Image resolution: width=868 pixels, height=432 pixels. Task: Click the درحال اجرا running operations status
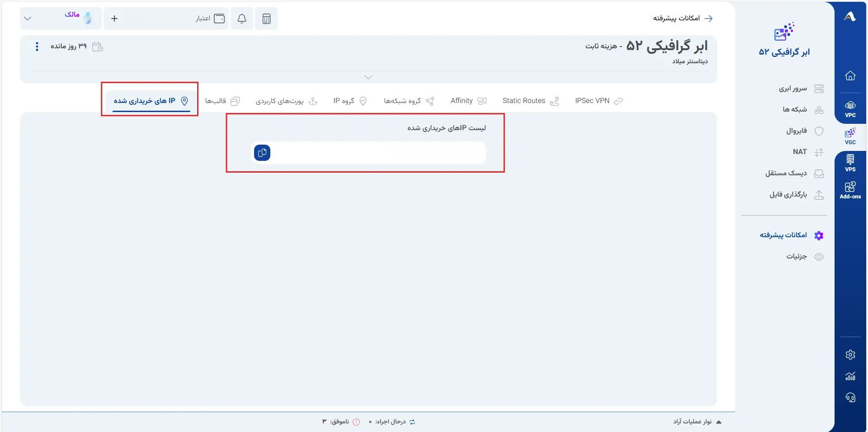(392, 422)
